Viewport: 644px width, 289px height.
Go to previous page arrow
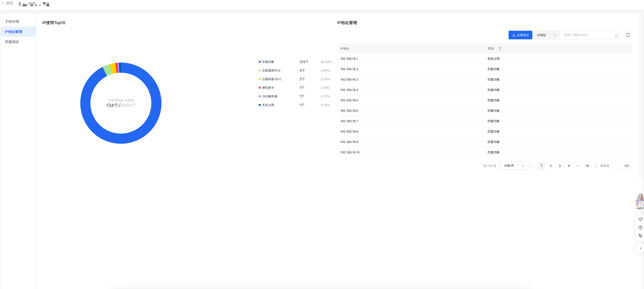click(x=532, y=166)
